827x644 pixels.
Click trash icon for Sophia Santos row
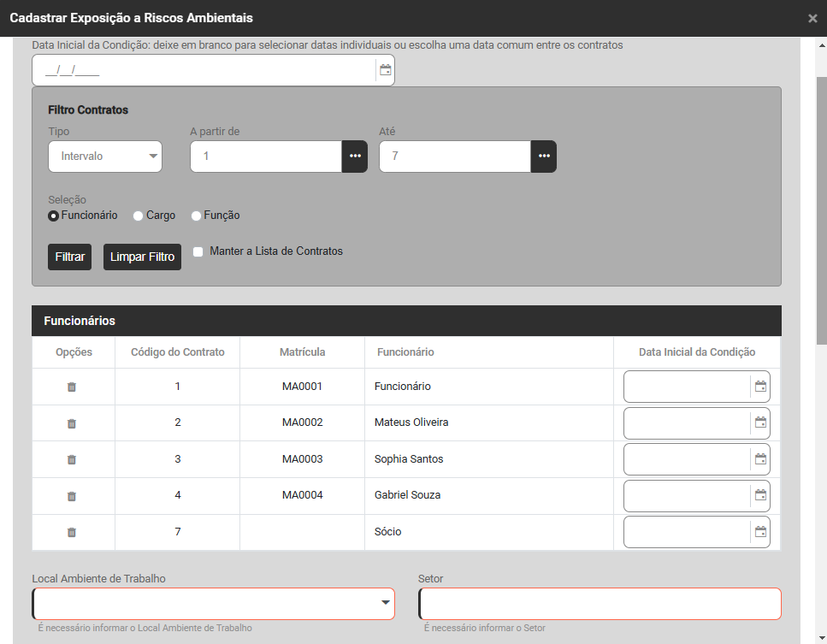tap(72, 459)
